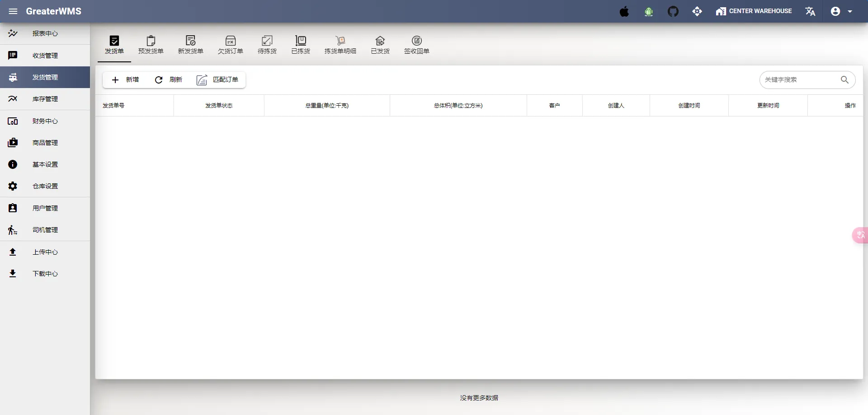This screenshot has width=868, height=415.
Task: Switch to the 发货单 tab
Action: tap(114, 45)
